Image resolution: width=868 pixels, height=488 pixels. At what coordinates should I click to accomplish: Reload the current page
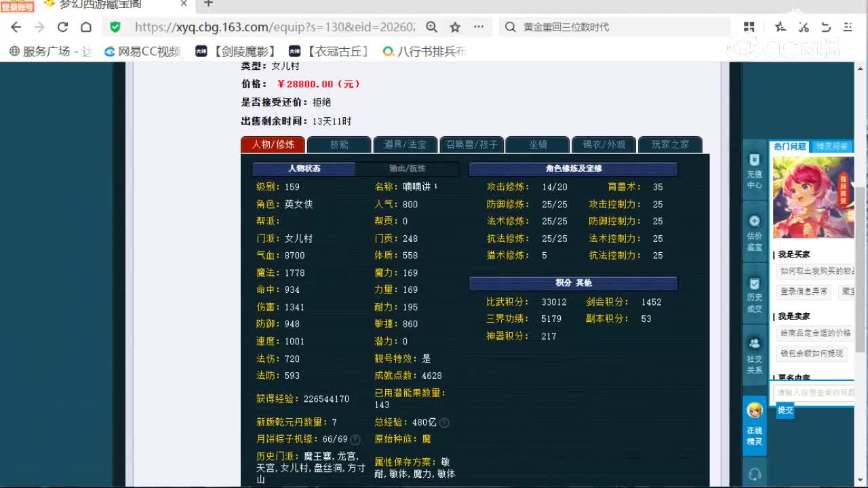pos(63,27)
